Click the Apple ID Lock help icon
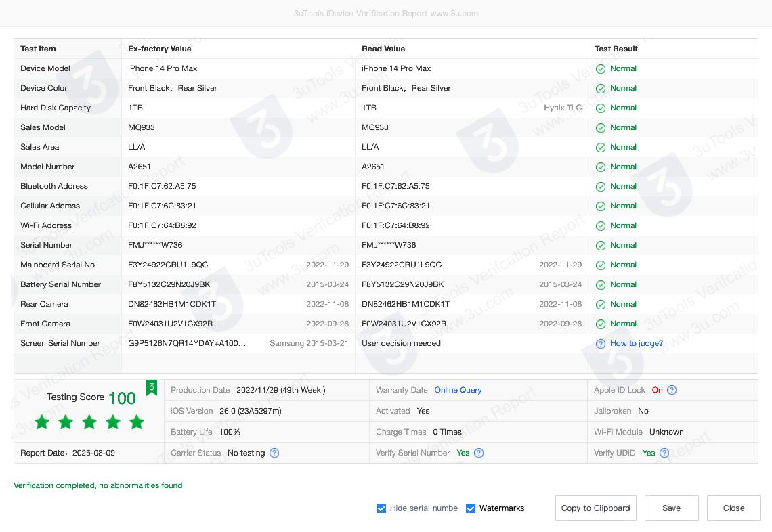The image size is (772, 532). 672,390
